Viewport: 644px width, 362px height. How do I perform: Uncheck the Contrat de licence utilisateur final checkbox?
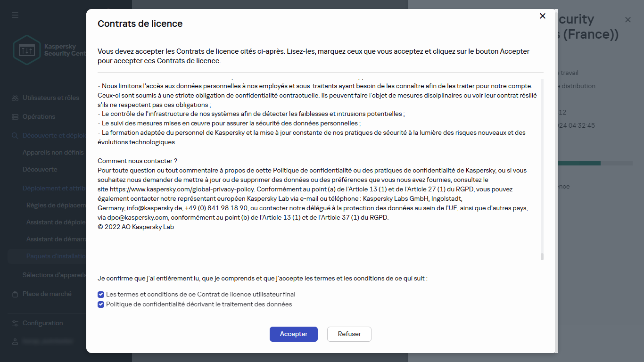pos(100,294)
